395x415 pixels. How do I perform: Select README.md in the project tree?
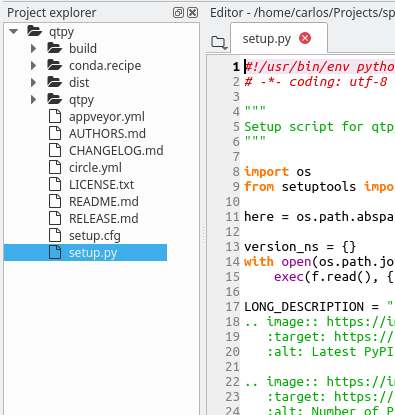104,202
